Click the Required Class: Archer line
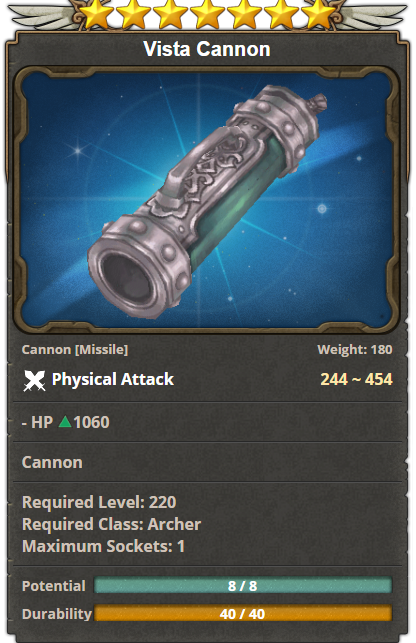416x643 pixels. (x=111, y=524)
